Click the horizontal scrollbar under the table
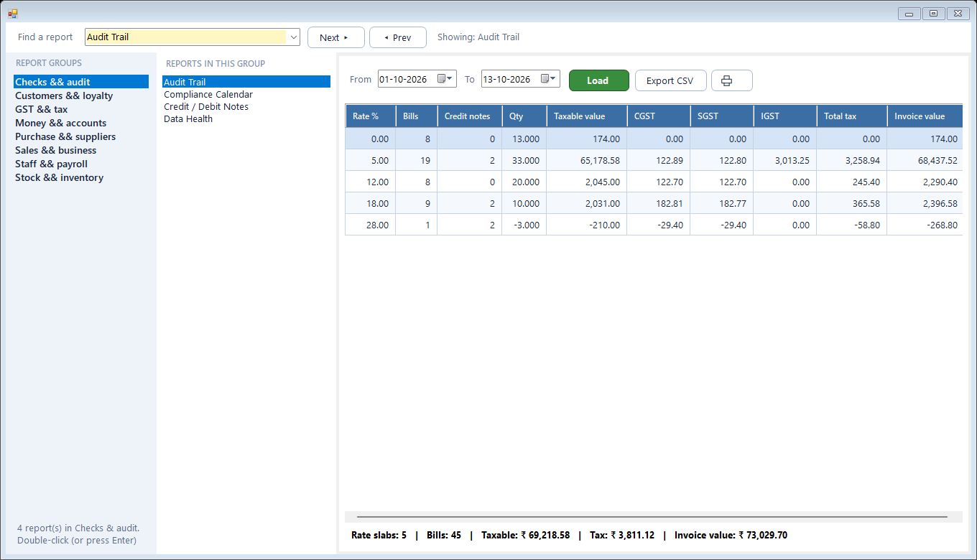 [652, 516]
